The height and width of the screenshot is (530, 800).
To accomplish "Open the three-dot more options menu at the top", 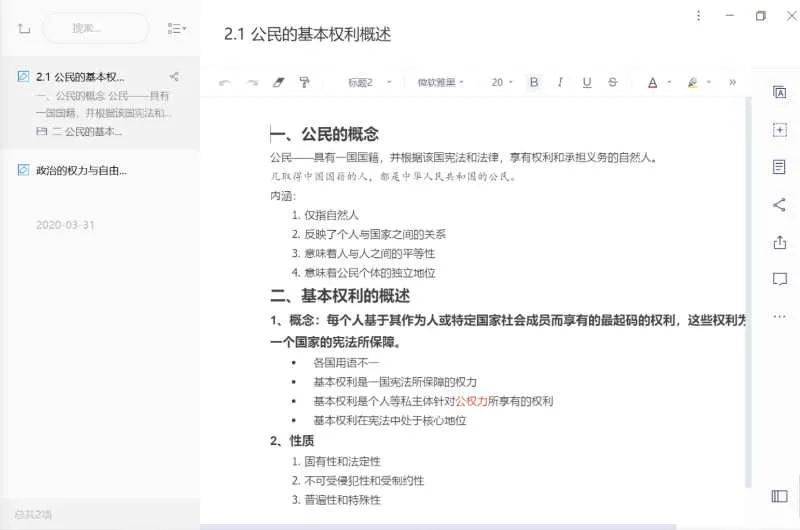I will pyautogui.click(x=698, y=16).
